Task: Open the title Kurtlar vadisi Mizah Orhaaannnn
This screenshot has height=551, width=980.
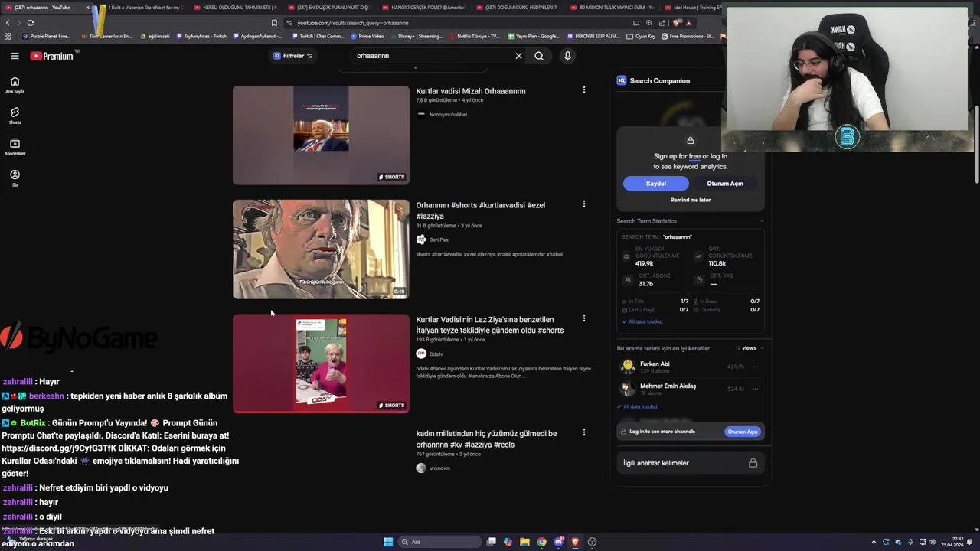Action: coord(471,91)
